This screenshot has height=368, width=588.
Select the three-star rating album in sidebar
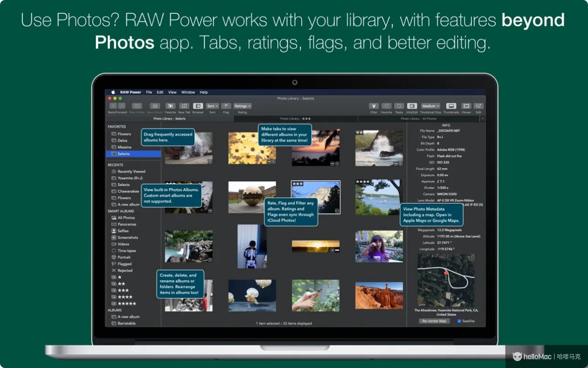point(120,290)
